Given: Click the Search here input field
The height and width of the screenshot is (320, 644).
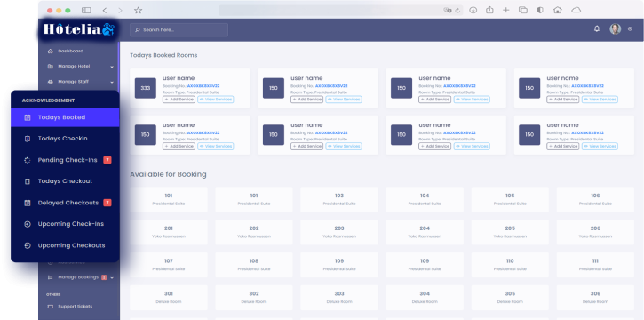Looking at the screenshot, I should tap(179, 30).
